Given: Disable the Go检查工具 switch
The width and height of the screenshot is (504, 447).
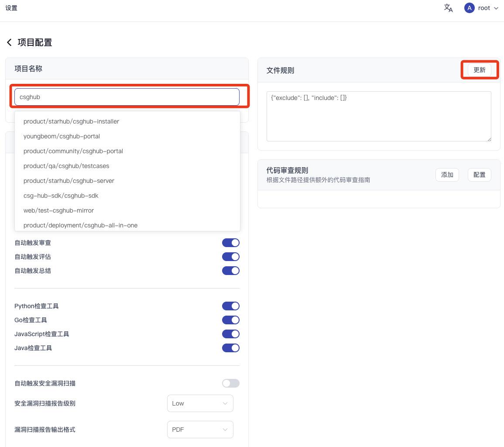Looking at the screenshot, I should (230, 320).
